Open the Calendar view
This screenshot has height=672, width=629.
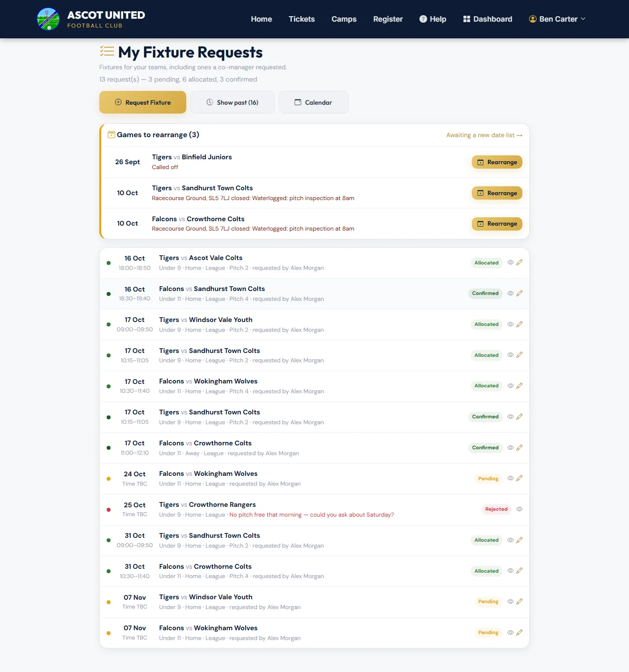tap(314, 102)
